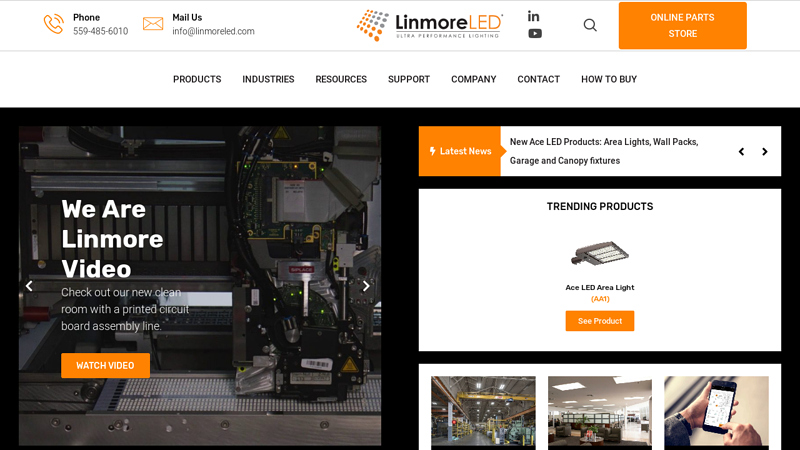Call phone number 559-485-6010

point(101,31)
